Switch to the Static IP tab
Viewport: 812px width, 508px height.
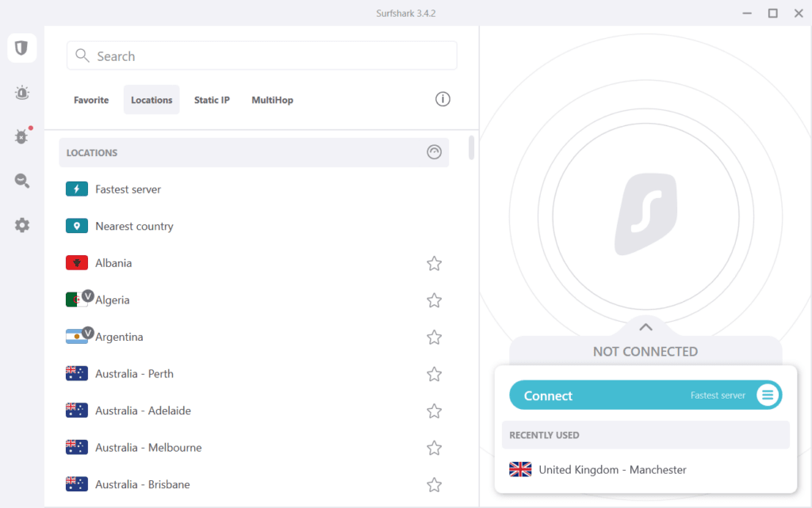tap(212, 100)
